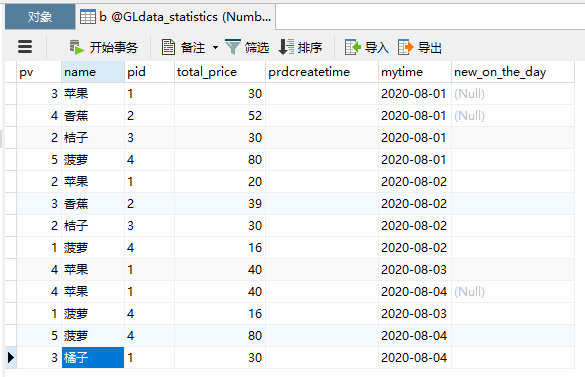Click the pid cell in the 橘子 row

pyautogui.click(x=149, y=358)
